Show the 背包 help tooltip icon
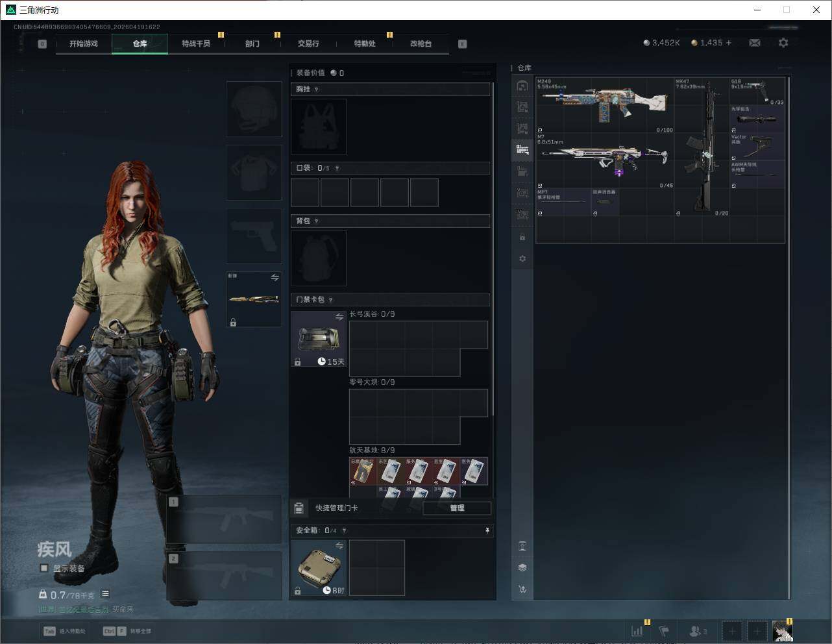Screen dimensions: 832x644 316,221
